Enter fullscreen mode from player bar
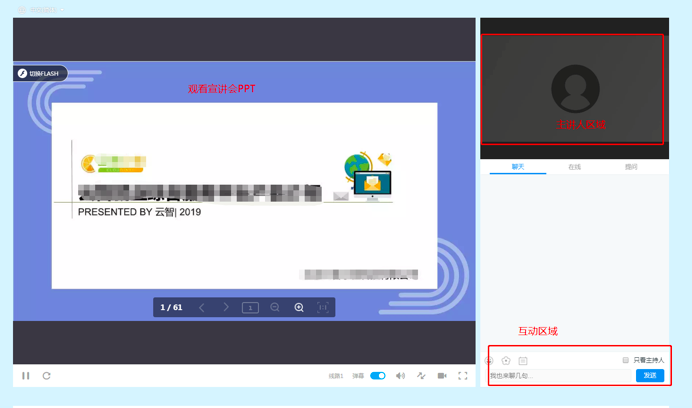This screenshot has height=408, width=692. pos(463,376)
